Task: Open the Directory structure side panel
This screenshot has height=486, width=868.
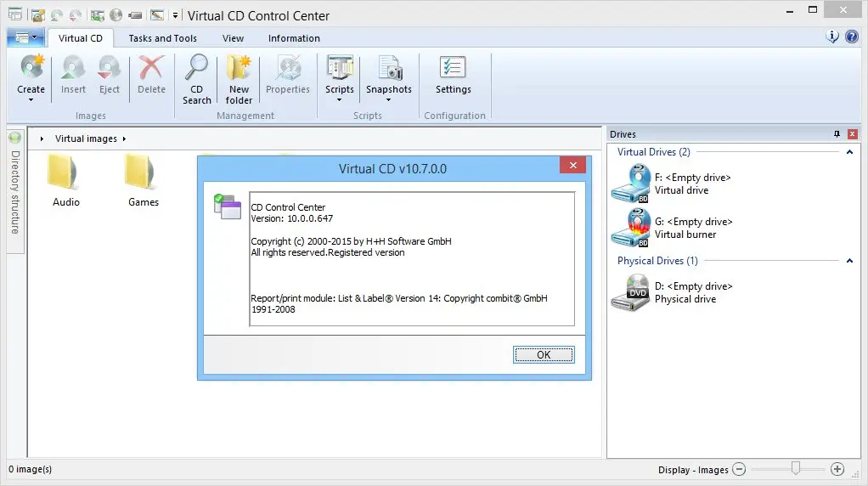Action: [x=15, y=192]
